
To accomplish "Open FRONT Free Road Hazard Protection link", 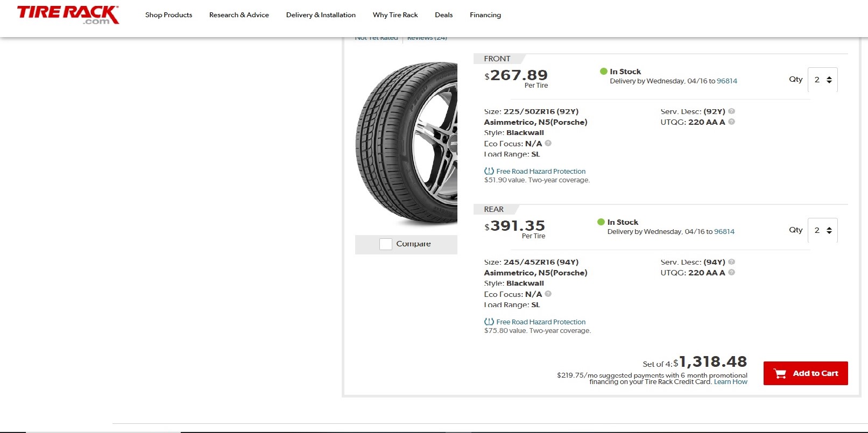I will tap(541, 172).
